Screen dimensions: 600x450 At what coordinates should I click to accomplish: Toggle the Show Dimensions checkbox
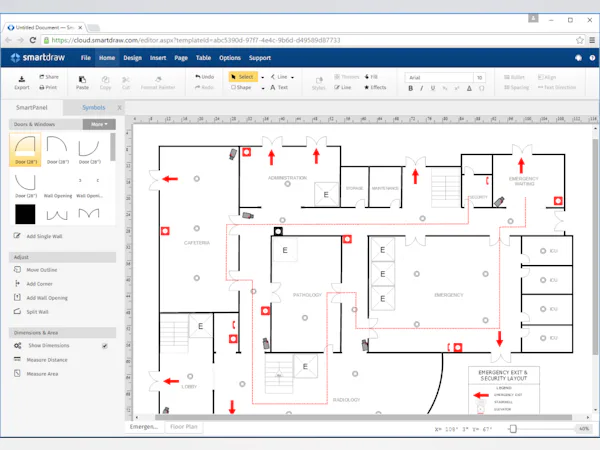(x=105, y=346)
